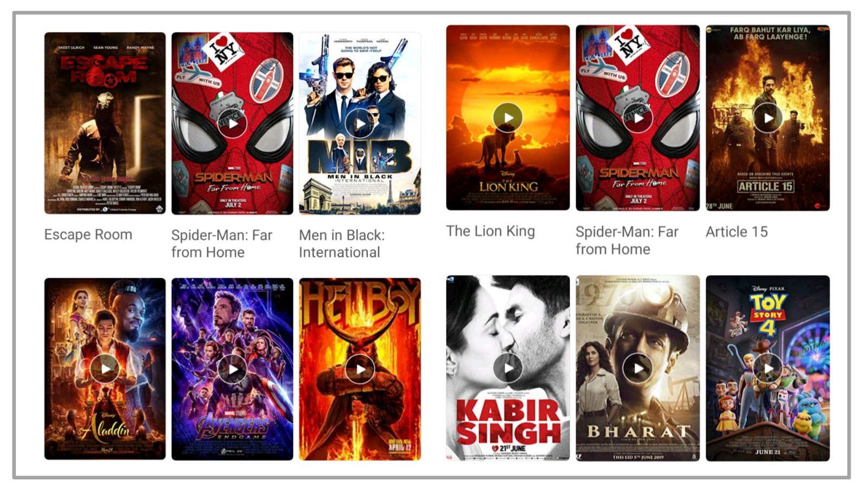This screenshot has height=488, width=868.
Task: Open the Escape Room poster
Action: (105, 123)
